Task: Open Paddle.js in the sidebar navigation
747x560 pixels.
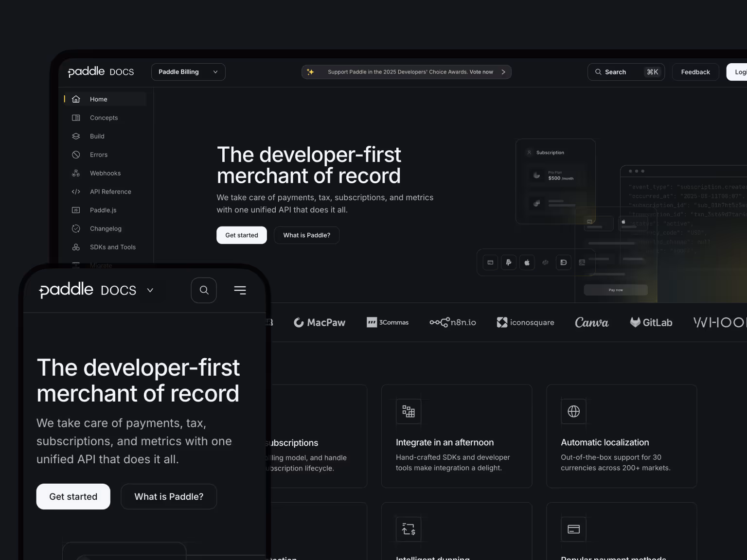Action: coord(105,210)
